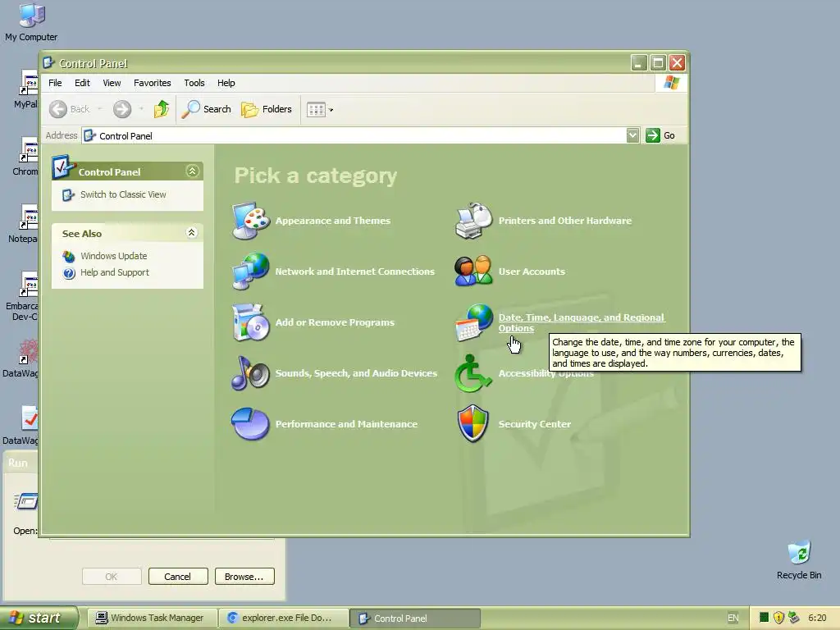The height and width of the screenshot is (630, 840).
Task: Click the Network and Internet Connections globe icon
Action: tap(250, 271)
